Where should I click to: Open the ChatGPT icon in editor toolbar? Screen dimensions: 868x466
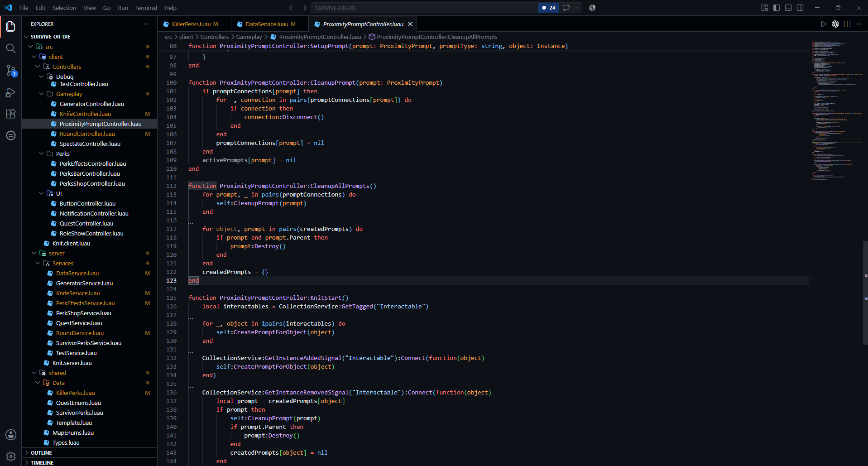835,24
